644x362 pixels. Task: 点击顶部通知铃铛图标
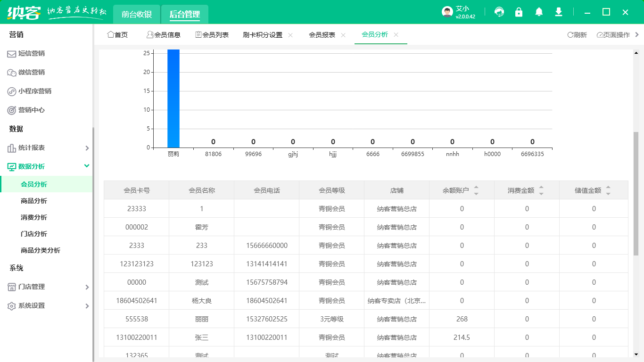tap(539, 12)
